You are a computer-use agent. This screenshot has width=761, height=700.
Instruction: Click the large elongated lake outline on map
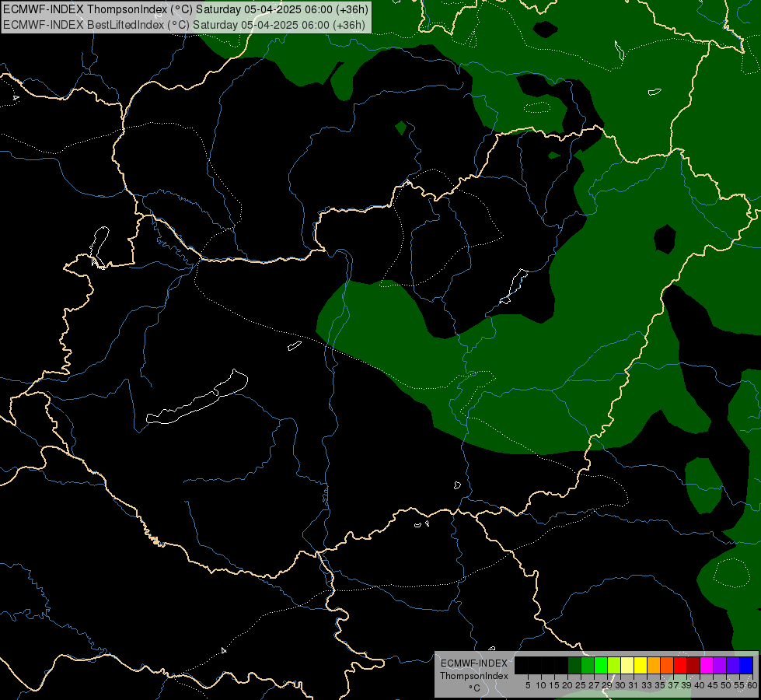197,397
